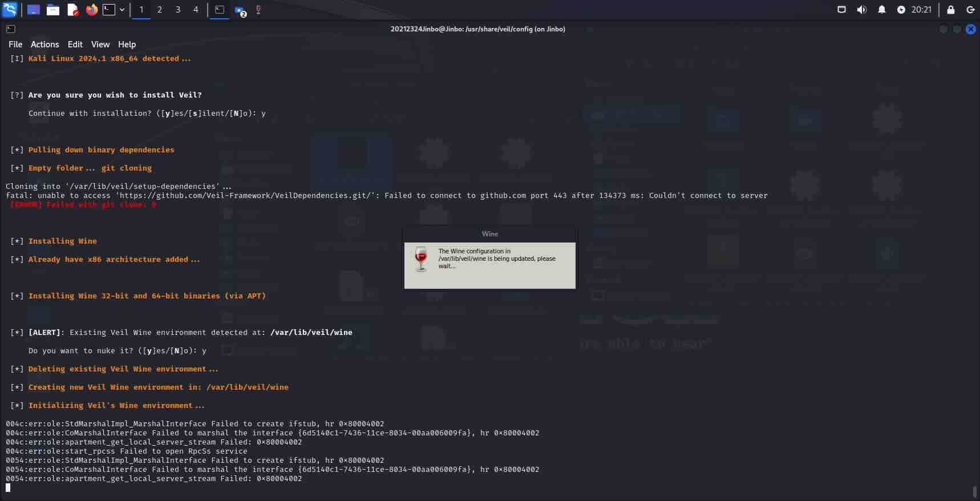Open the Help menu
980x501 pixels.
point(127,45)
